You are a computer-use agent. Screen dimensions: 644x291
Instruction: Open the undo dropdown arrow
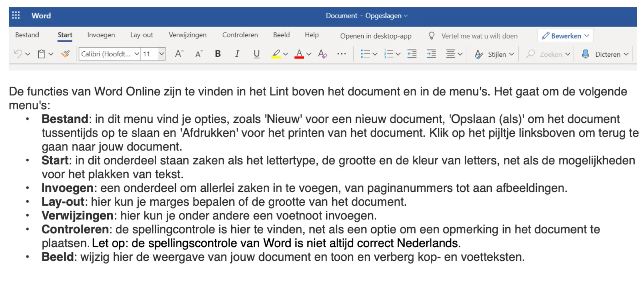(x=28, y=54)
